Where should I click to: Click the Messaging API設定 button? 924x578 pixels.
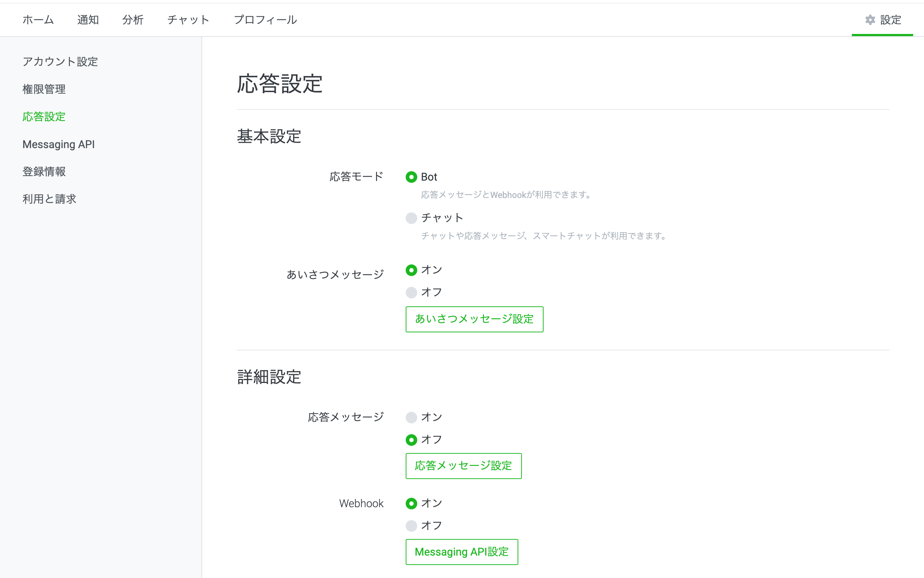[462, 552]
